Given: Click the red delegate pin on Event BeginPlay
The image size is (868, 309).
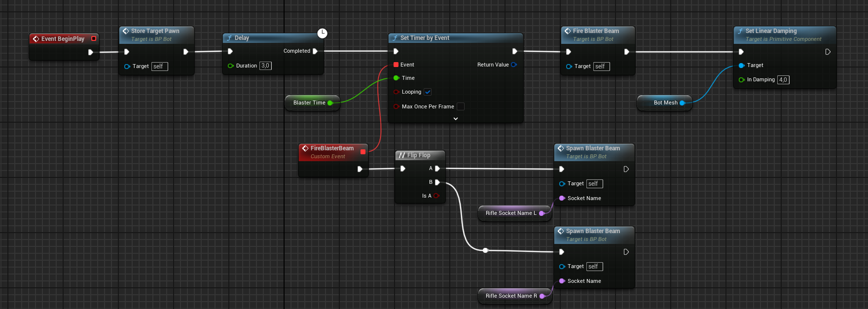Looking at the screenshot, I should (x=94, y=38).
